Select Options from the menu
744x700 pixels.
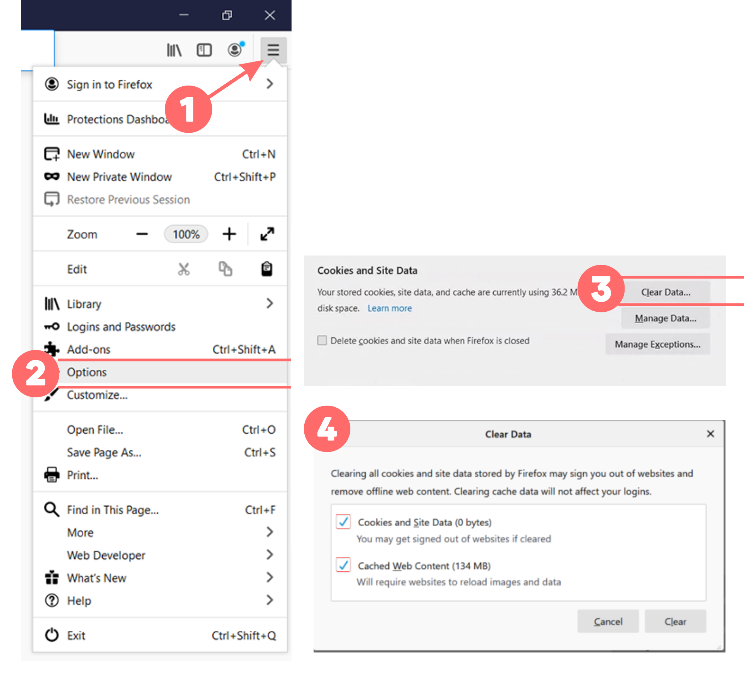pyautogui.click(x=160, y=372)
